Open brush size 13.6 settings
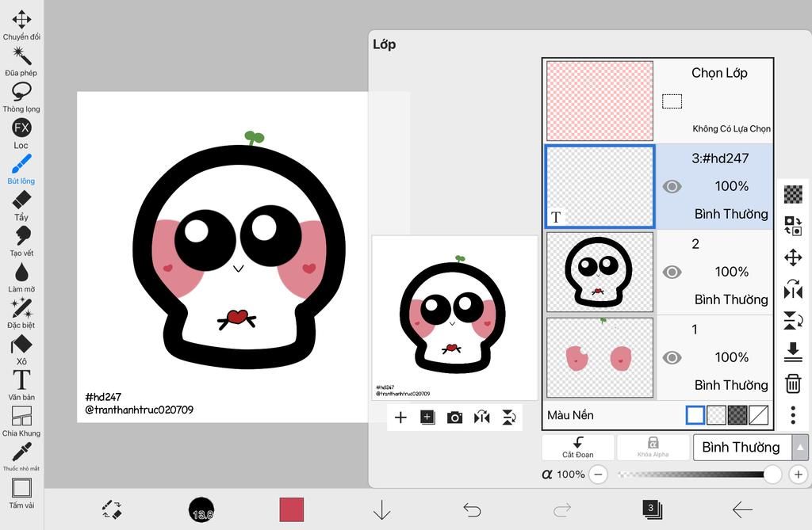The image size is (812, 530). (201, 510)
